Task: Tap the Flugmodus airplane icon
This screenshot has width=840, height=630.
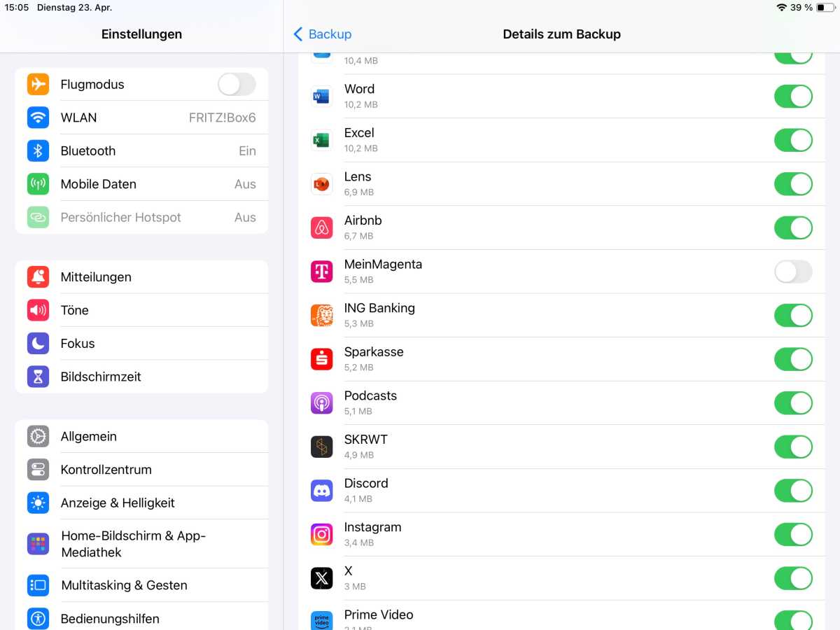Action: pyautogui.click(x=38, y=84)
